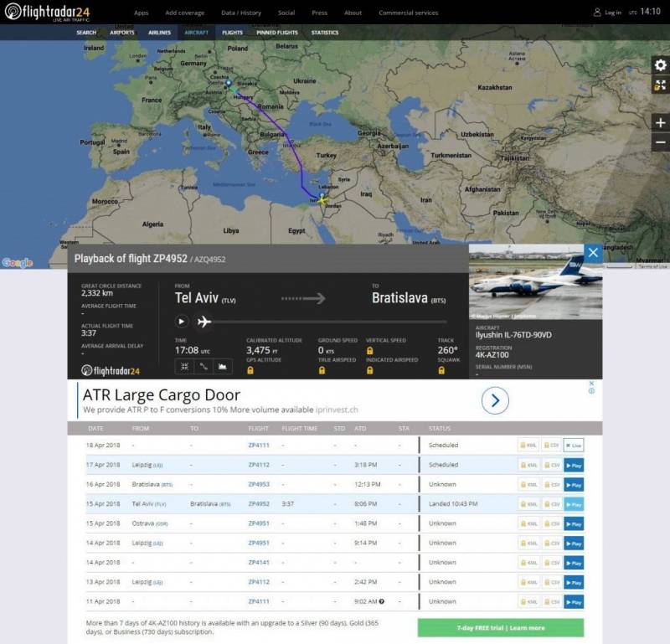Play the 15 Apr ZP4951 Ostrava flight
The image size is (670, 644).
pos(574,523)
